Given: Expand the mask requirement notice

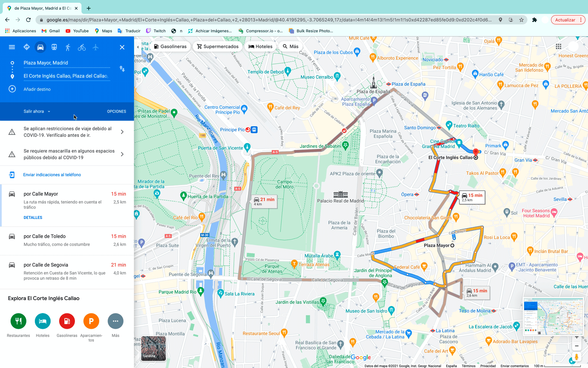Looking at the screenshot, I should [x=67, y=154].
